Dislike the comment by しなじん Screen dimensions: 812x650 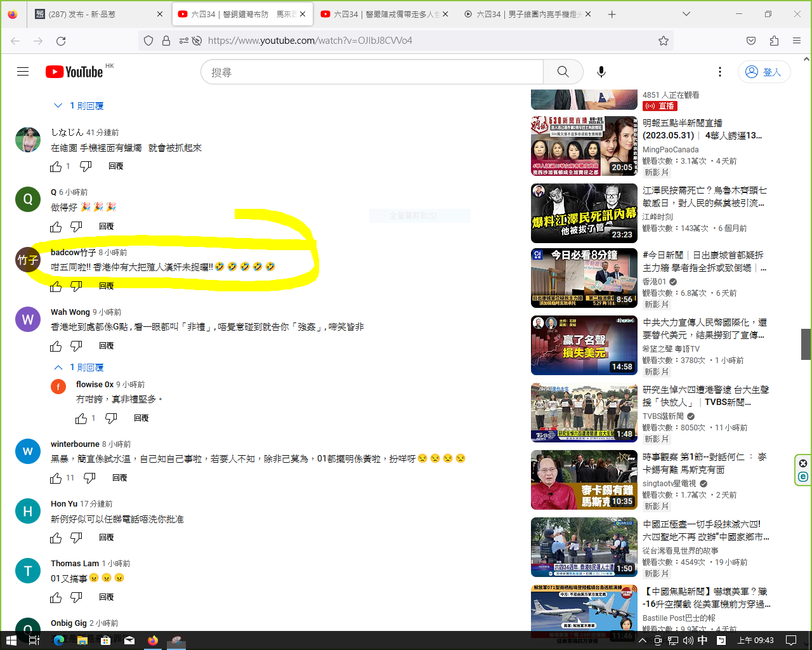click(x=86, y=166)
